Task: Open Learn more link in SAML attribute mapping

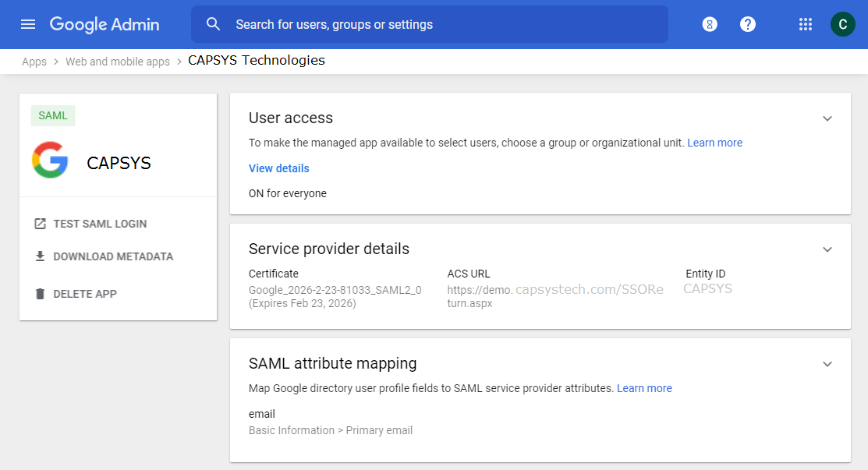Action: point(644,388)
